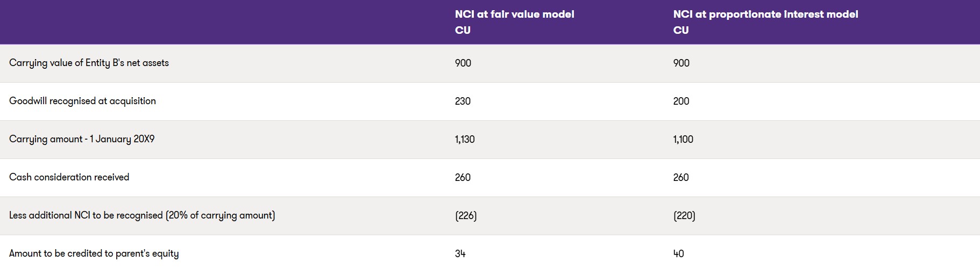Select 'Carrying value of Entity B's net assets' label
The width and height of the screenshot is (980, 269).
[x=89, y=63]
